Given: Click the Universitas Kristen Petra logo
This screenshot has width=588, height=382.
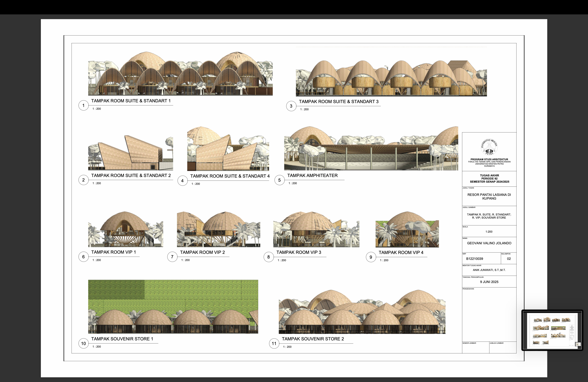Looking at the screenshot, I should point(489,147).
